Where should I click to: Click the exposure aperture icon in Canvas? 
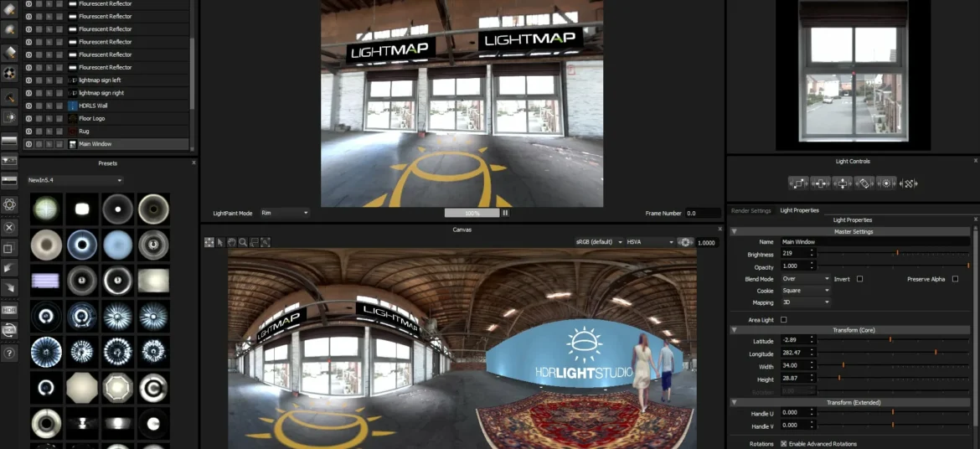pyautogui.click(x=686, y=242)
